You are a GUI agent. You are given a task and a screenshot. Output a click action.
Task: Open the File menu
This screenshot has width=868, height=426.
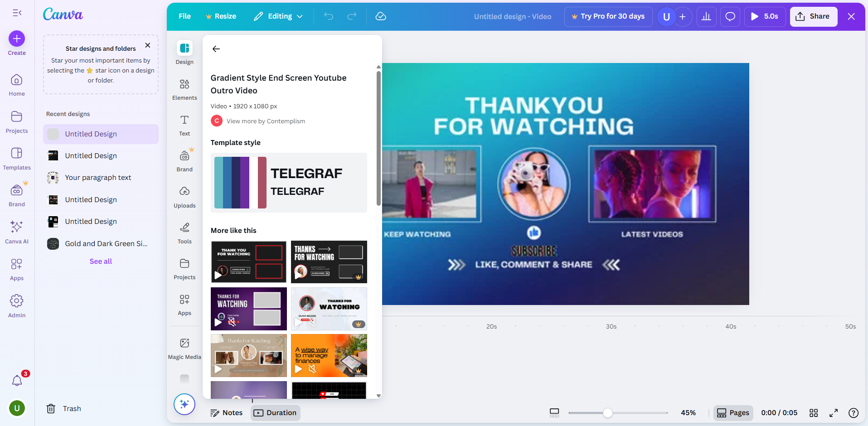[184, 16]
